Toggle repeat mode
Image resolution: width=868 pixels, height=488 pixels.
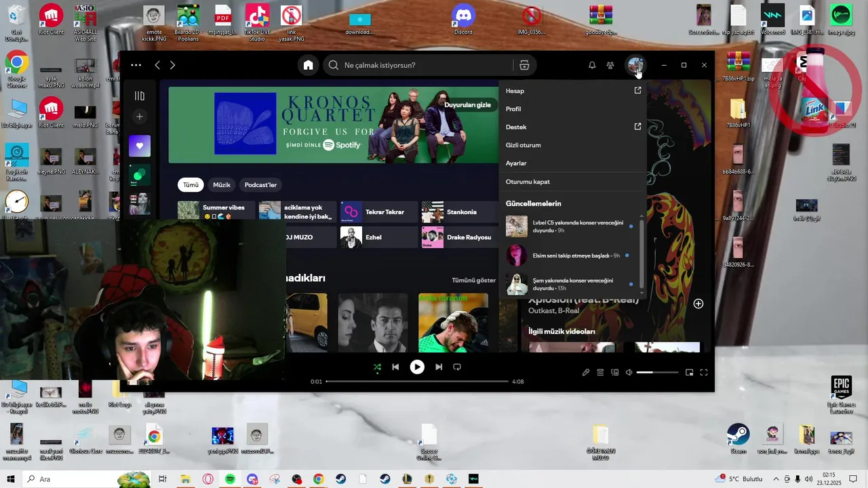click(x=457, y=367)
